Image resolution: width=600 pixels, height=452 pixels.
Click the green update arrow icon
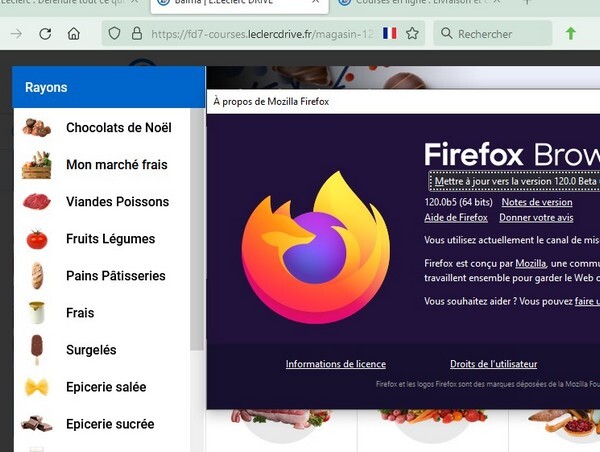[x=571, y=33]
